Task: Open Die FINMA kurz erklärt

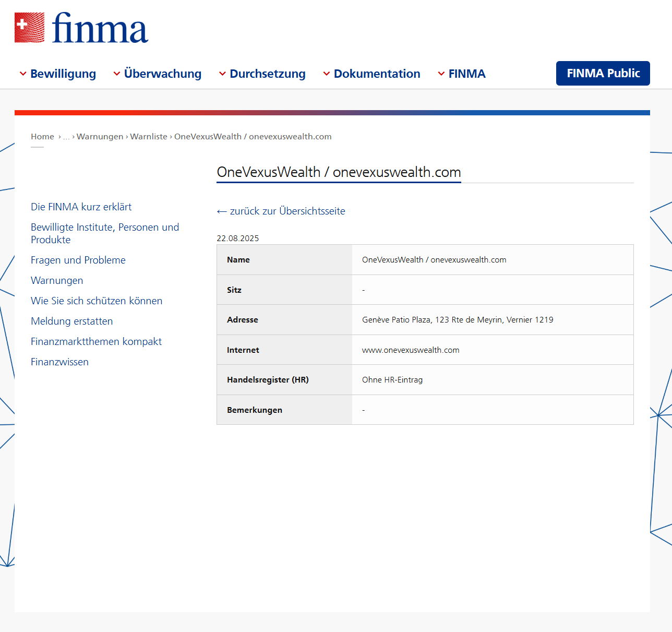Action: (81, 207)
